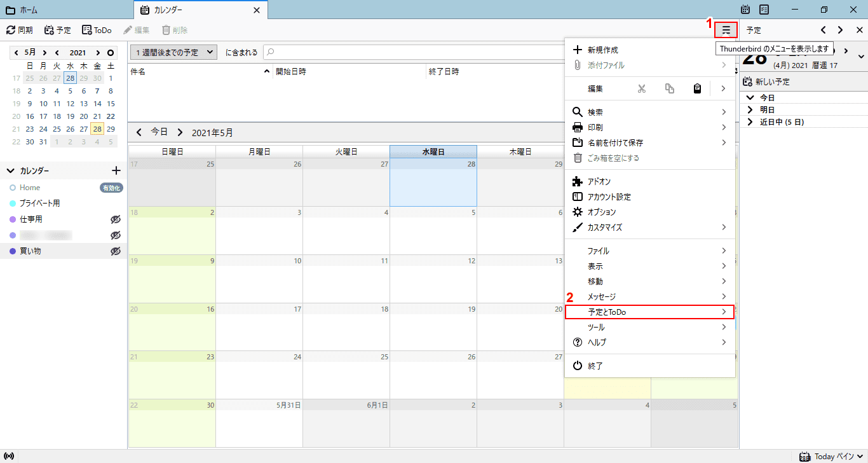Click the copy icon in edit row
This screenshot has height=463, width=868.
click(670, 89)
